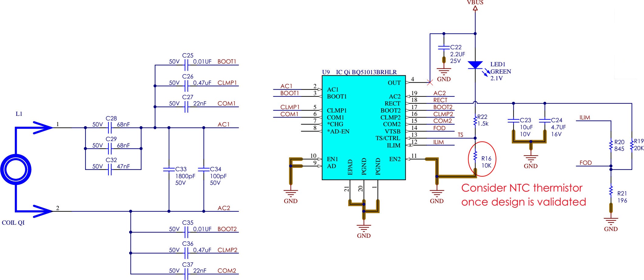Select the C22 capacitor symbol
644x280 pixels.
[444, 48]
